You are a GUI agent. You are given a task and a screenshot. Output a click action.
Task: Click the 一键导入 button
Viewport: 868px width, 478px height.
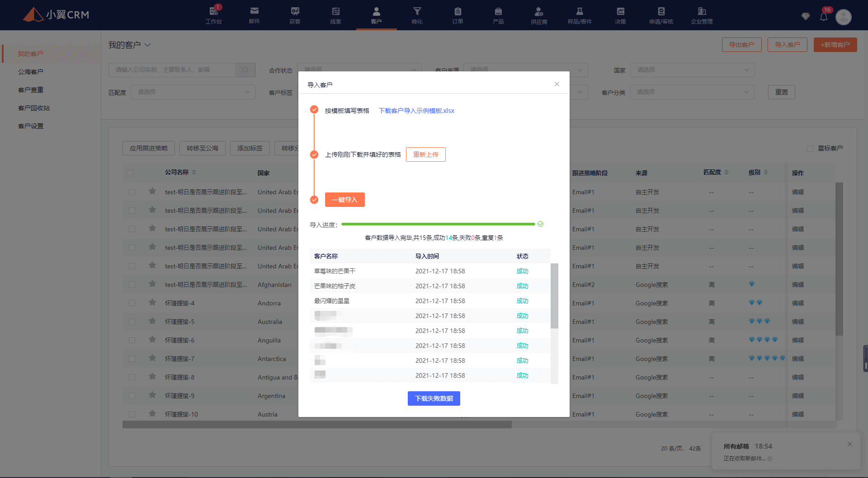344,200
